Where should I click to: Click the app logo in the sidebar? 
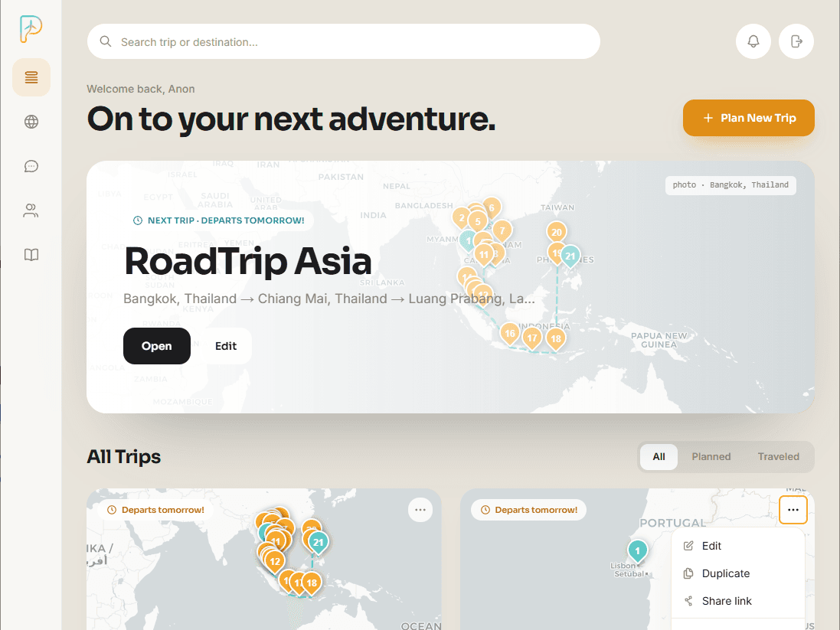31,29
